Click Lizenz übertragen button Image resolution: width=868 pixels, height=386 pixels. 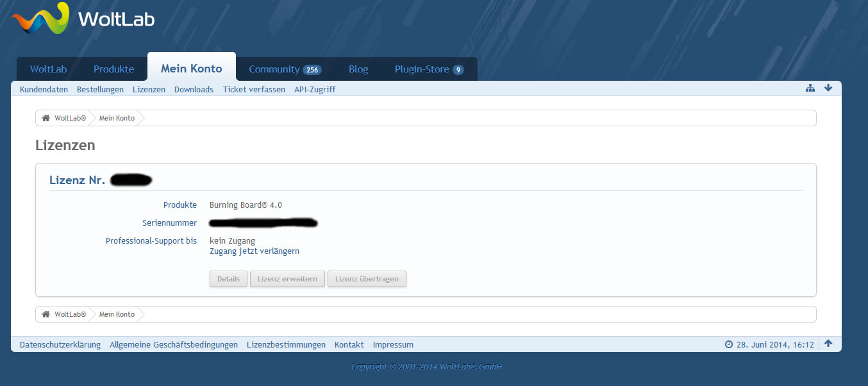tap(367, 279)
